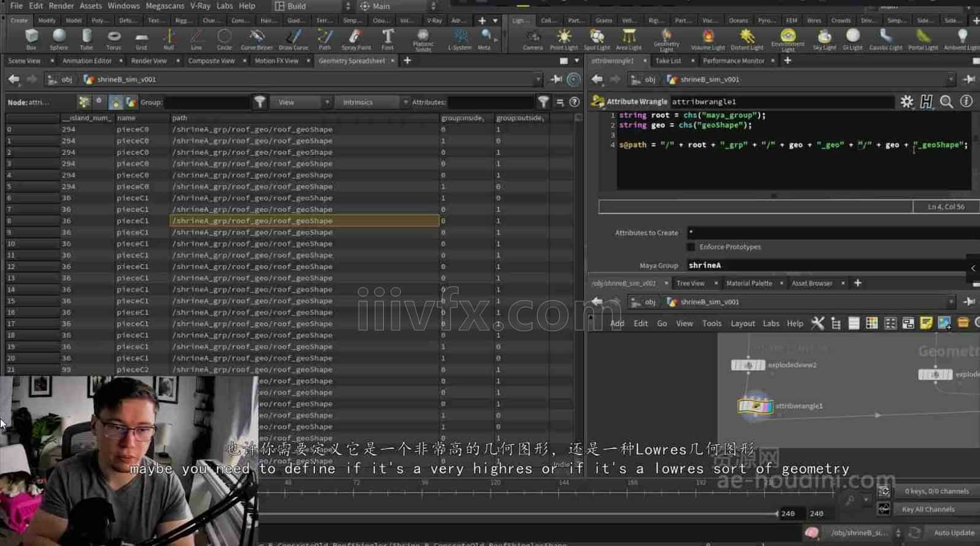Open the Attribute Wrangle parameter help

[966, 101]
